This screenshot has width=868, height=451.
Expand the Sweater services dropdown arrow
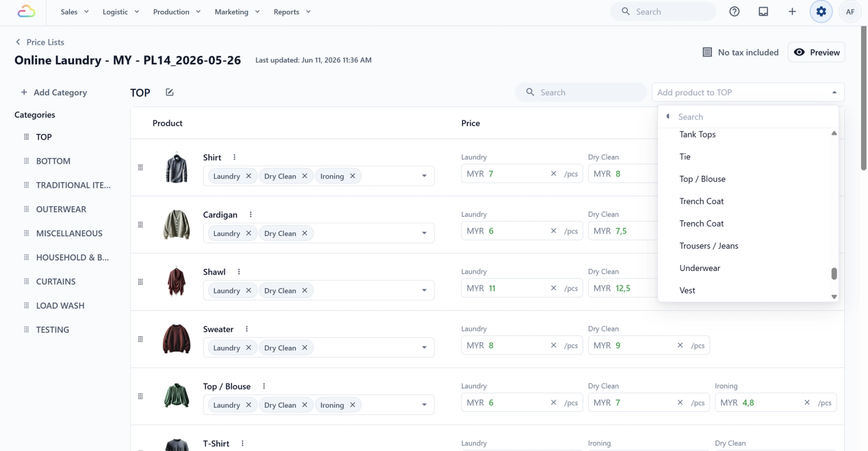424,347
